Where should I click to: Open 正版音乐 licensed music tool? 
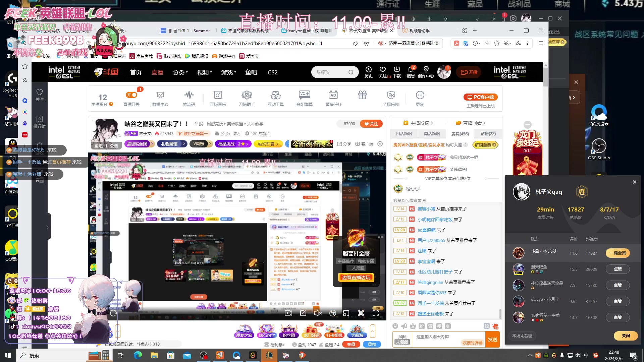click(218, 99)
